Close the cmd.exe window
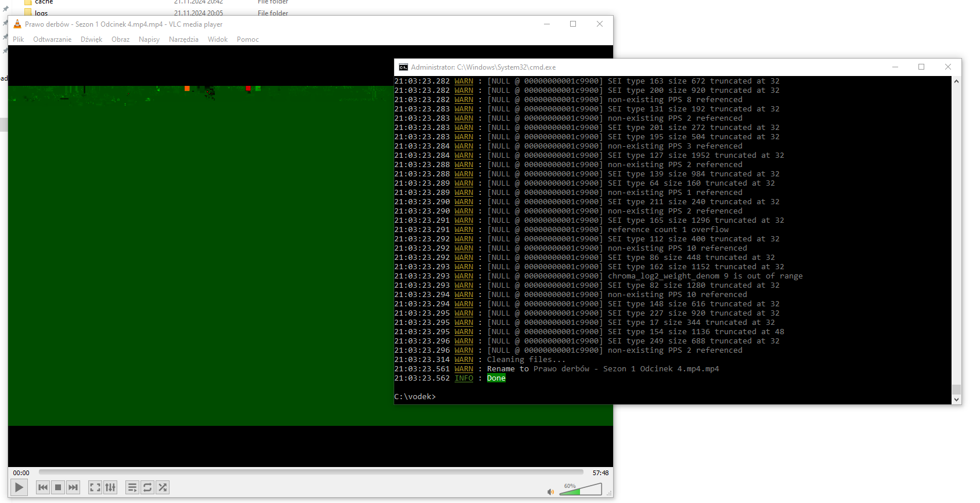This screenshot has height=503, width=980. (948, 67)
